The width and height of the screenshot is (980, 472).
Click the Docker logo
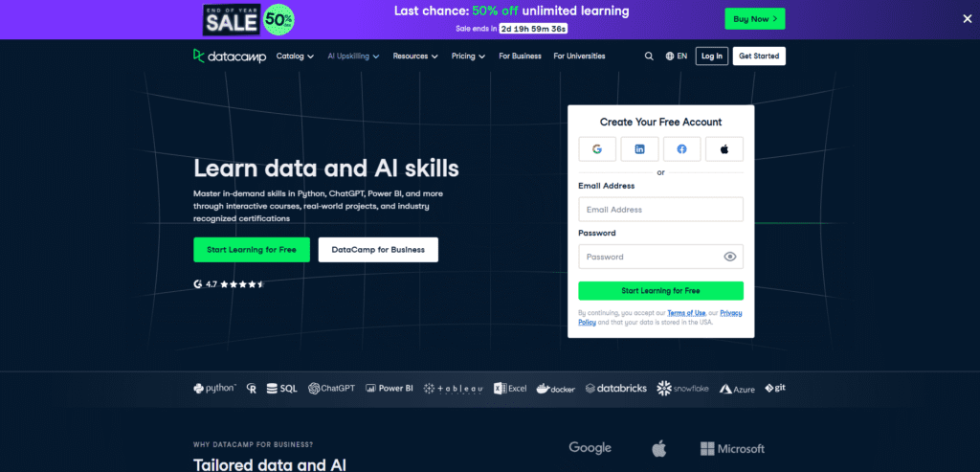(556, 389)
